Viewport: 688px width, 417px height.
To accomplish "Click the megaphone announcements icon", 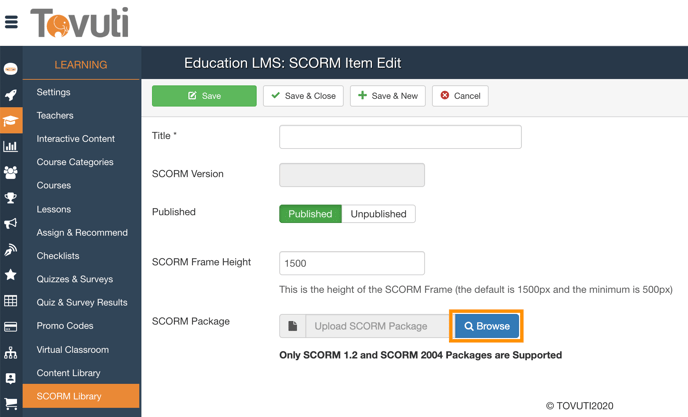I will [11, 224].
